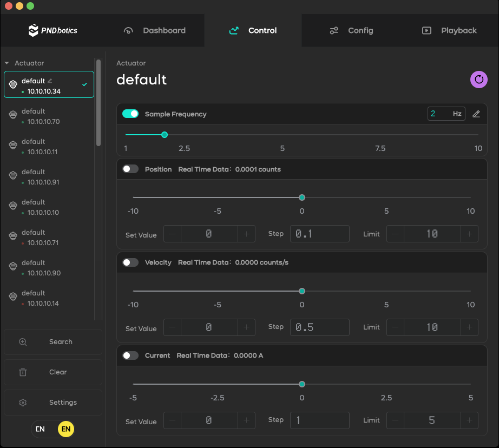
Task: Collapse the Actuator list tree
Action: pyautogui.click(x=6, y=63)
